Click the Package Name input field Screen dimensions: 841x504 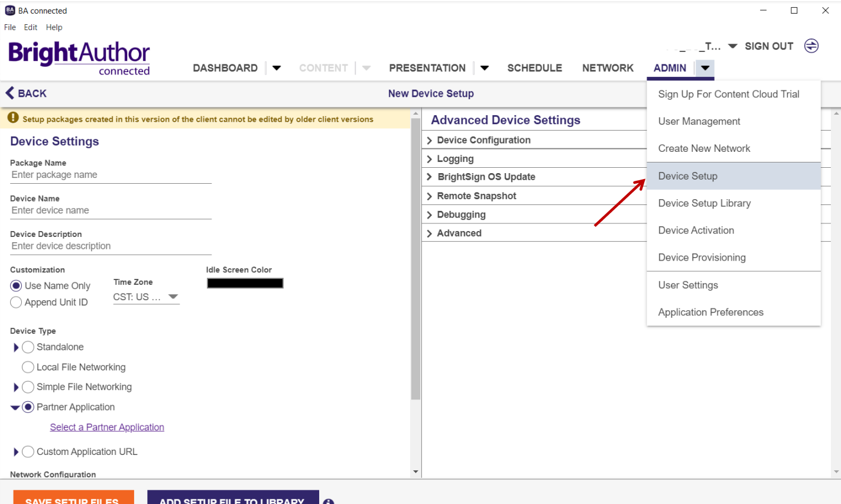(x=111, y=175)
